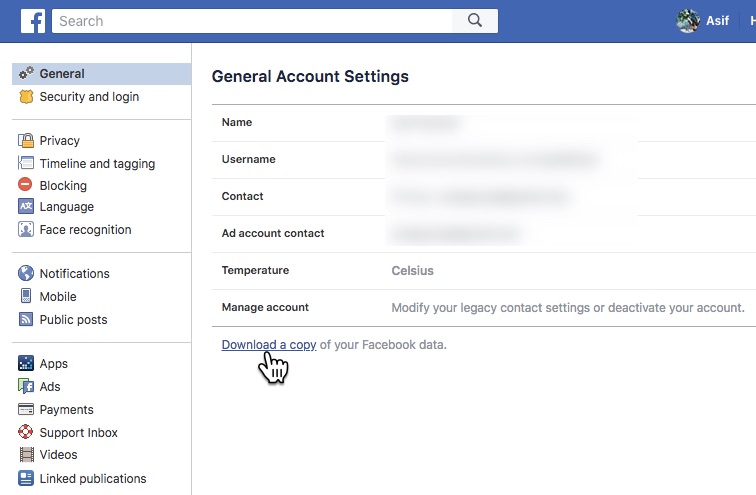Screen dimensions: 756x495
Task: Click the Manage account row label
Action: point(265,308)
